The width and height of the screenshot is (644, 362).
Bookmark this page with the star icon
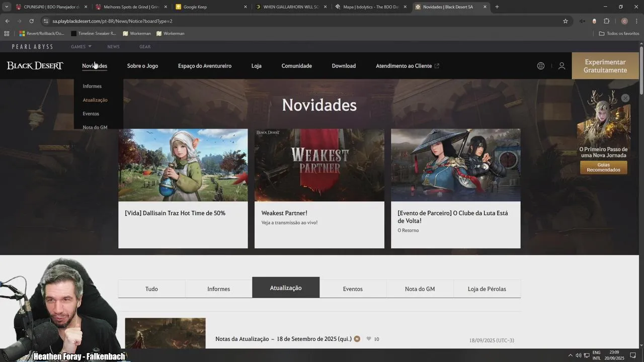(566, 21)
